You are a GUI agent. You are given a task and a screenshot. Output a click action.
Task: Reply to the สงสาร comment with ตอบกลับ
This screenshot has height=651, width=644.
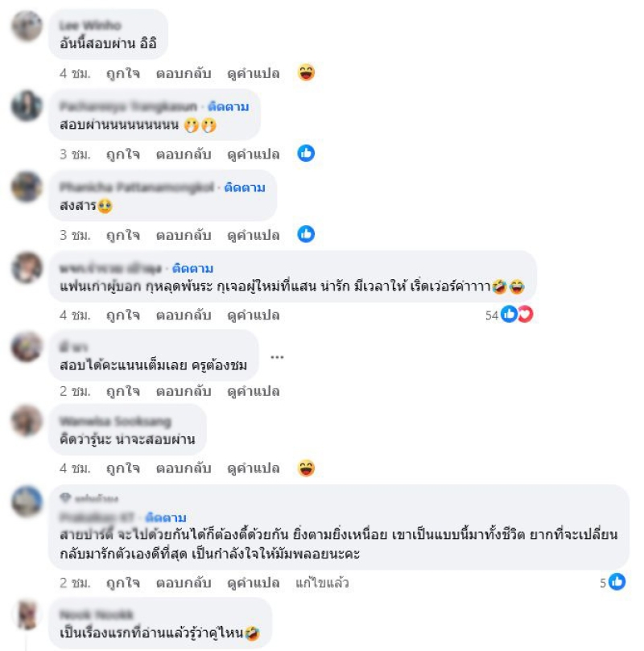click(184, 235)
